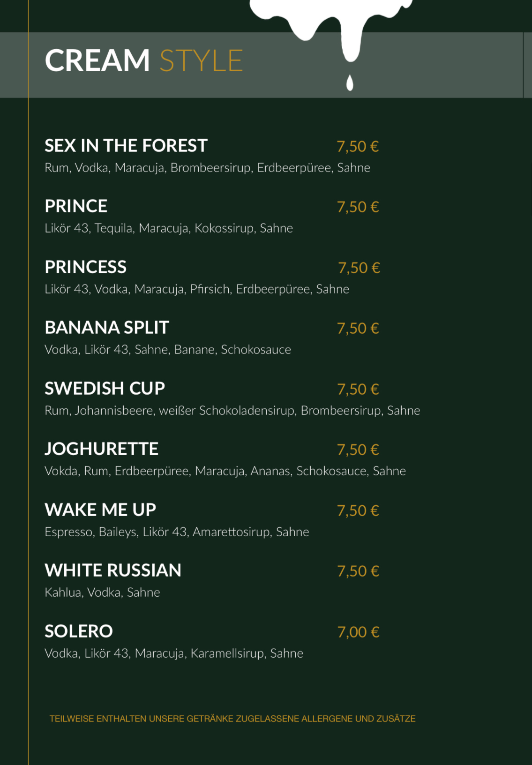Click the PRINCE cocktail title
This screenshot has width=532, height=765.
click(x=76, y=206)
